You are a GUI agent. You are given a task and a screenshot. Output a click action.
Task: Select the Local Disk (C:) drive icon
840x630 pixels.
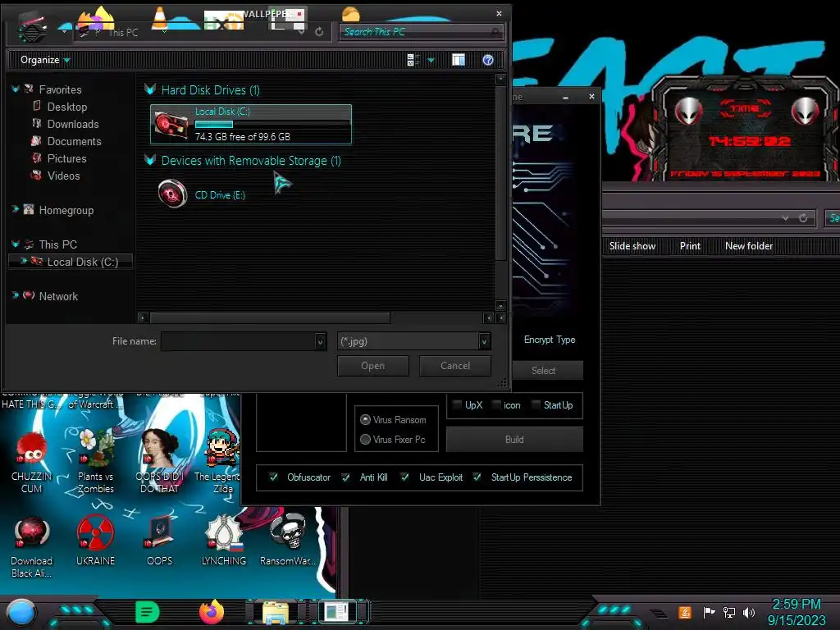pos(171,125)
